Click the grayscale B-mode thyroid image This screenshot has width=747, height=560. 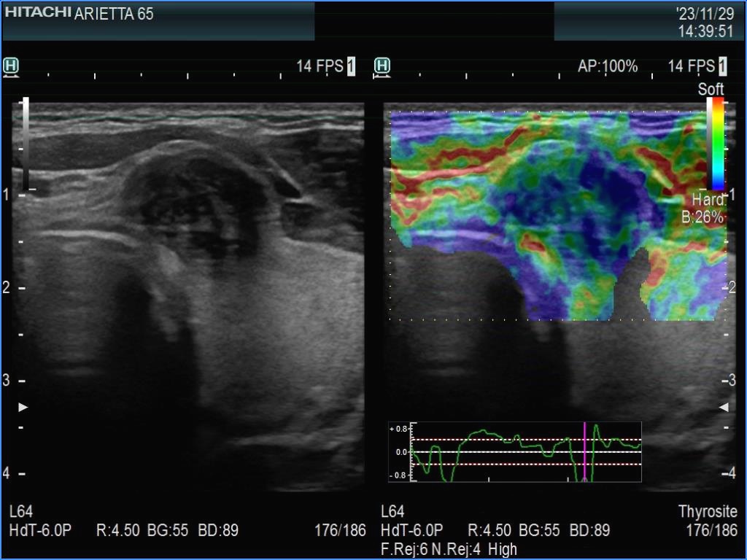coord(188,296)
